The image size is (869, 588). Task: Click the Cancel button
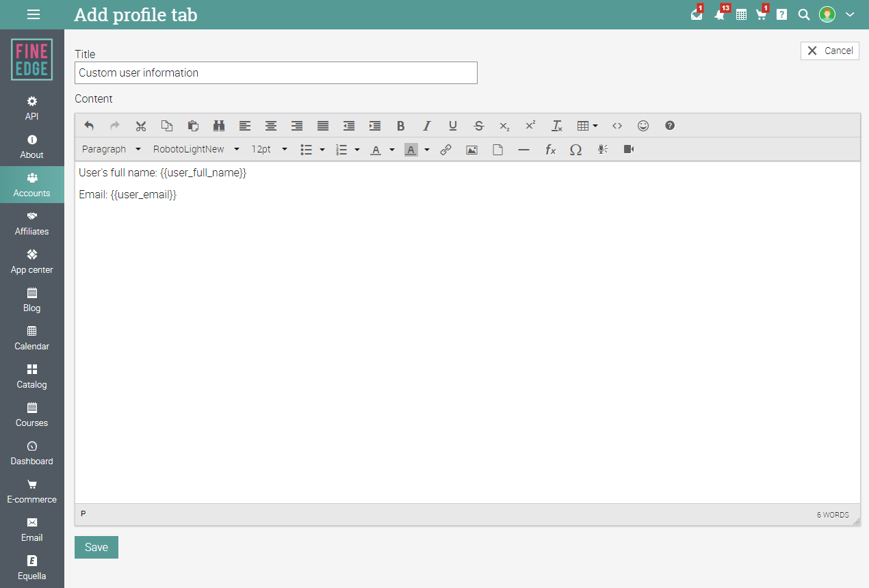click(830, 51)
